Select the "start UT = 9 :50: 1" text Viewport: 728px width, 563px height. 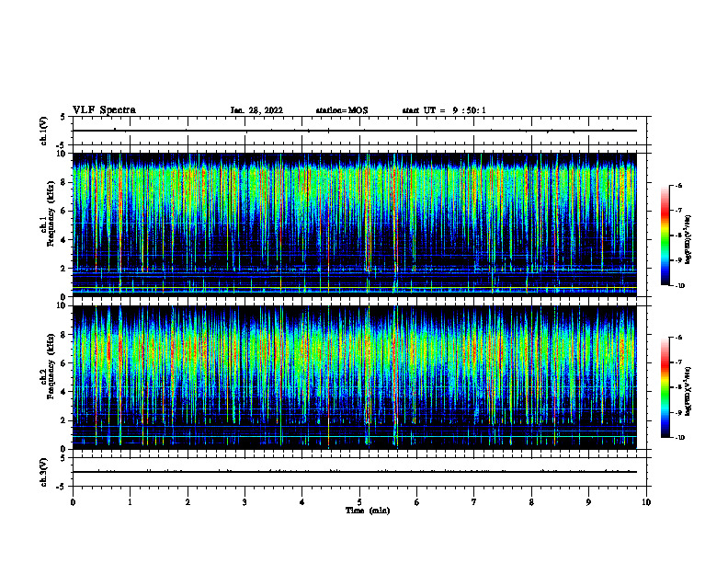(x=444, y=110)
